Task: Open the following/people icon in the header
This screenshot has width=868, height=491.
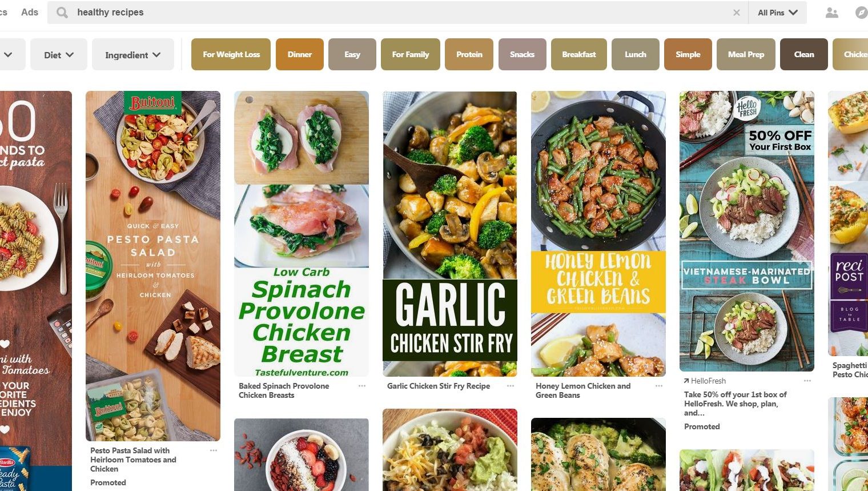Action: (832, 13)
